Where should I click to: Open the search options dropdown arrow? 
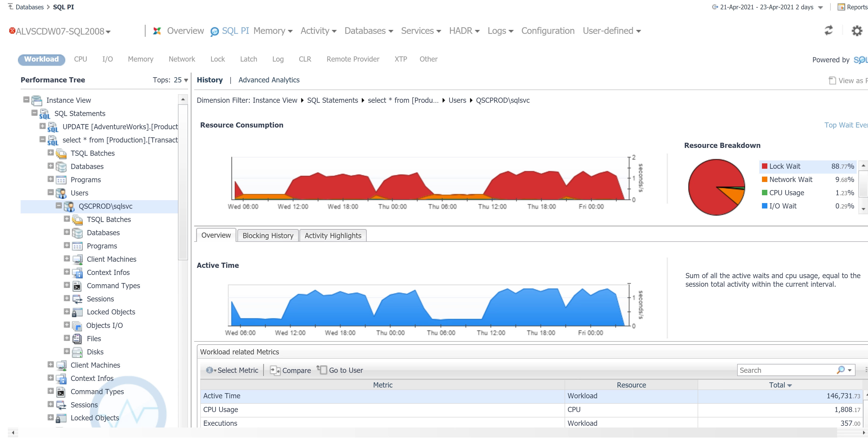(850, 370)
